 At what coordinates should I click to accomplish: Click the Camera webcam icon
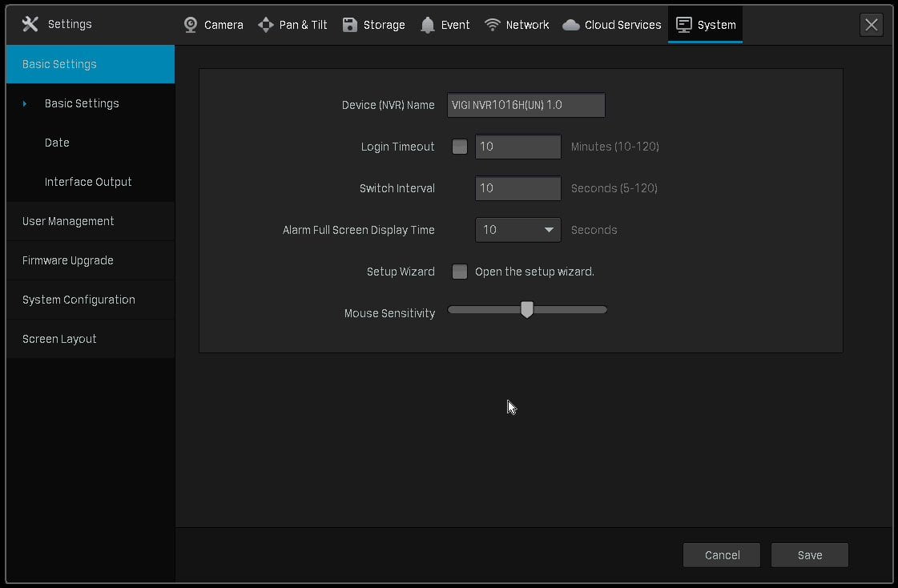pyautogui.click(x=191, y=25)
